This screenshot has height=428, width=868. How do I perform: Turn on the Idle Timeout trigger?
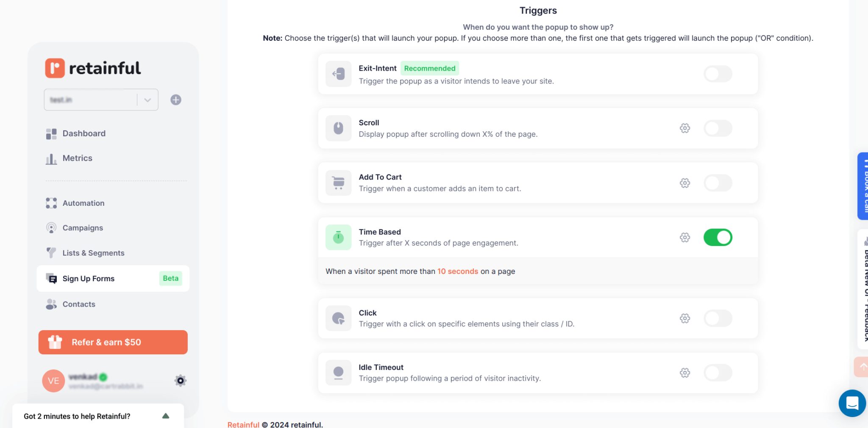(x=718, y=373)
